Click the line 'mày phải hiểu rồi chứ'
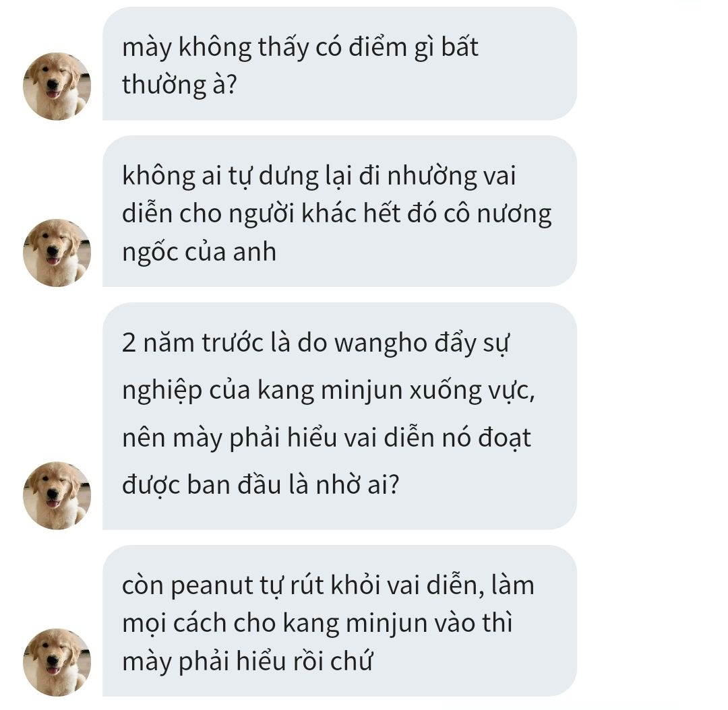728x710 pixels. coord(247,662)
